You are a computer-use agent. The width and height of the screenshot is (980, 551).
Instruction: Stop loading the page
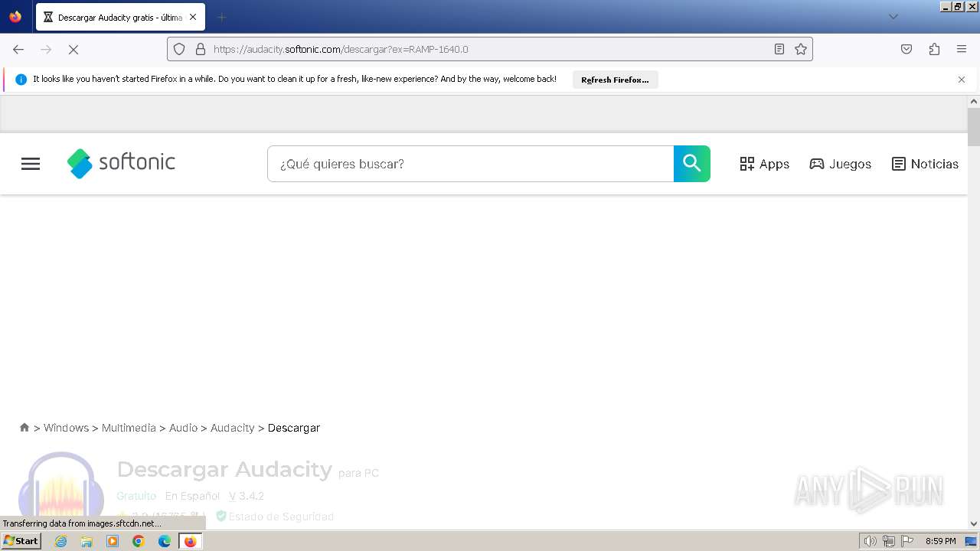(73, 49)
